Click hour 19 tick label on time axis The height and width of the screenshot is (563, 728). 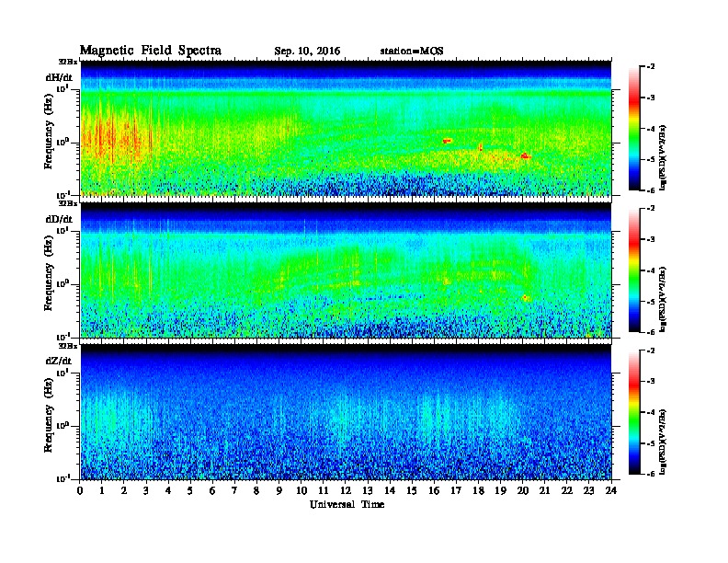point(500,491)
